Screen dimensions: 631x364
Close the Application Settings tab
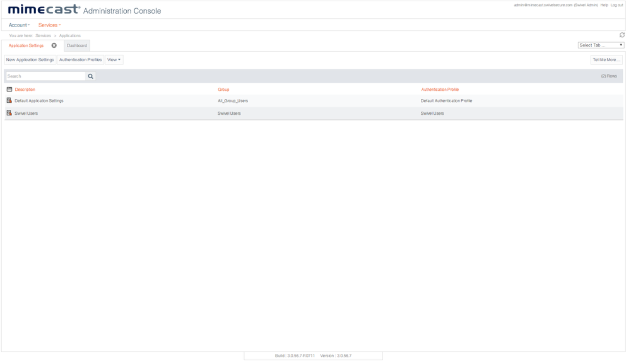pyautogui.click(x=54, y=45)
